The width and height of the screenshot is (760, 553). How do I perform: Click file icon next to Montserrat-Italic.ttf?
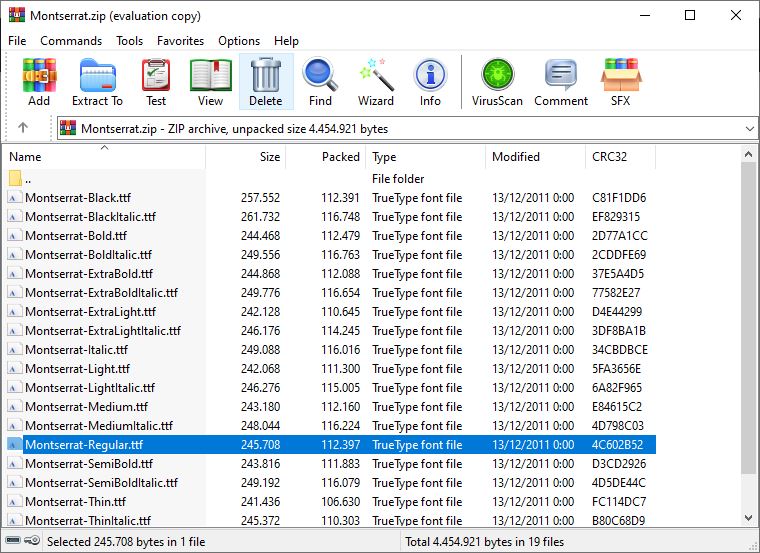tap(14, 349)
